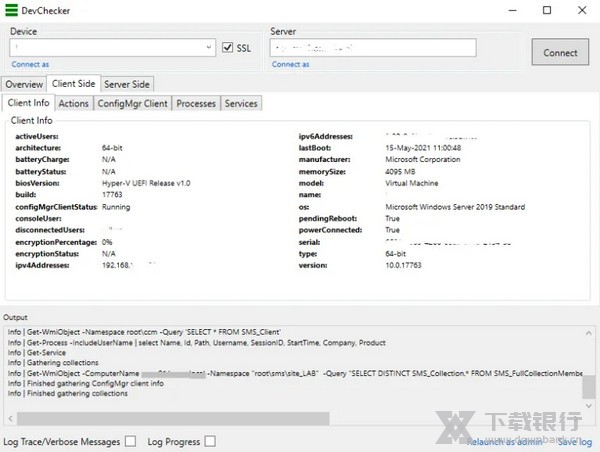Click the Server input field

click(372, 47)
